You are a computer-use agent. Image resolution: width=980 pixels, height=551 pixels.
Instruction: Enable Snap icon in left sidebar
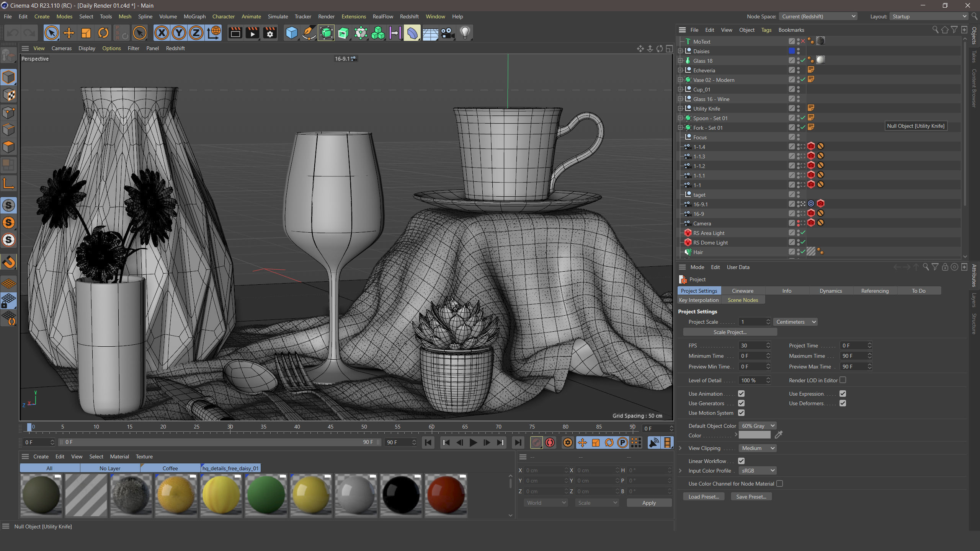8,262
